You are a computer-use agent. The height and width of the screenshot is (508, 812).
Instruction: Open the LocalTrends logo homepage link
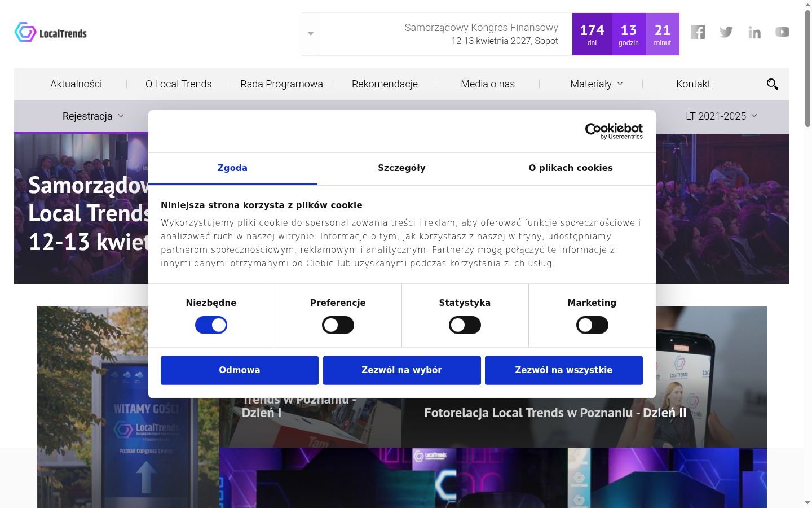(51, 33)
